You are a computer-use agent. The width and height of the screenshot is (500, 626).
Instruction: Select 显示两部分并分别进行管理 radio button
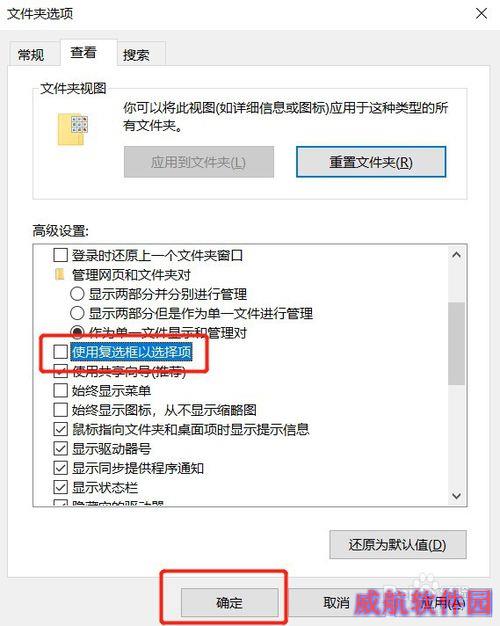pos(77,294)
